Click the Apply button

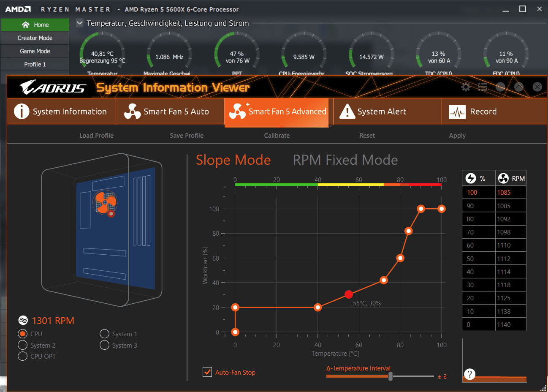coord(457,136)
